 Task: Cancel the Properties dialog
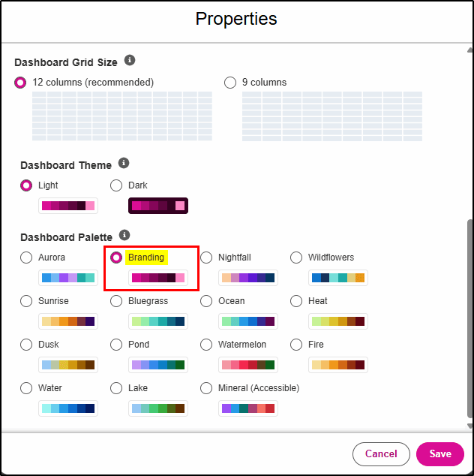pos(381,453)
